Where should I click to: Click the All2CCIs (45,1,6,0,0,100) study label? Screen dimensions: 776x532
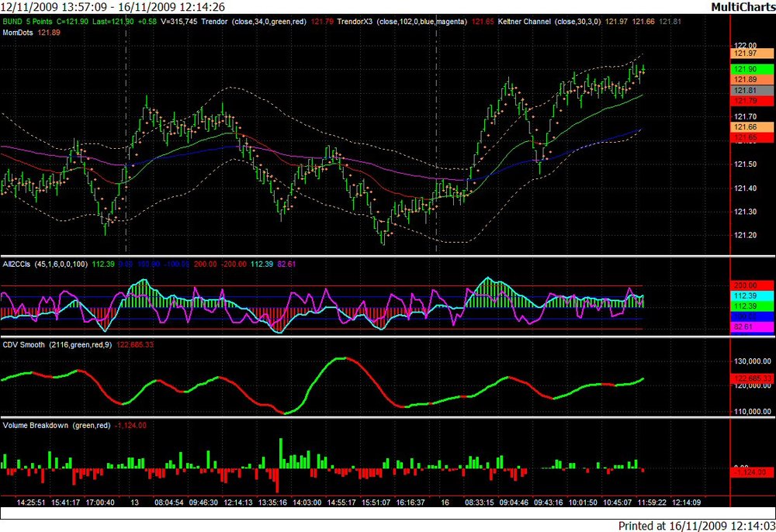pos(45,264)
